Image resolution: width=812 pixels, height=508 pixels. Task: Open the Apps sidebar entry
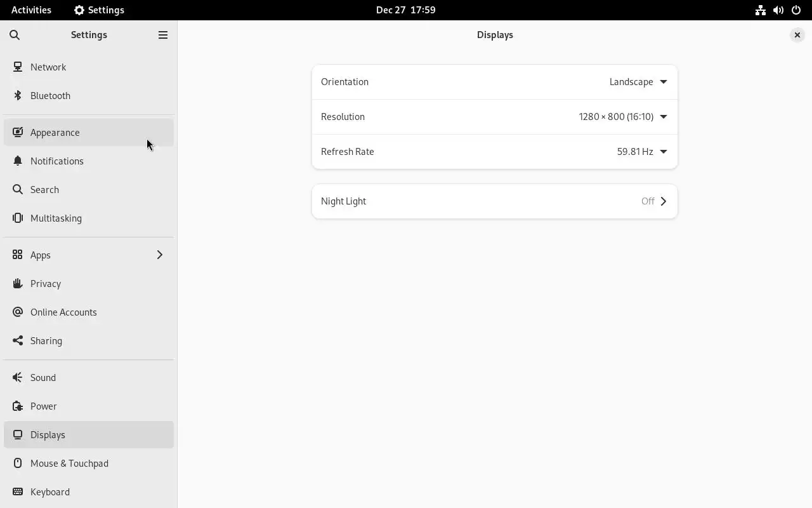point(89,255)
